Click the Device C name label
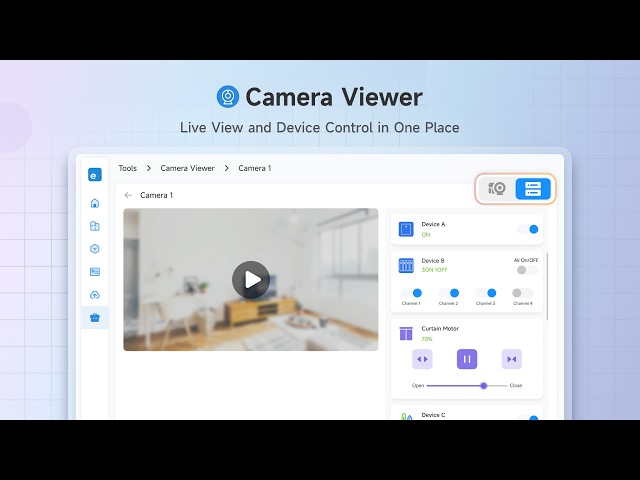 click(x=433, y=415)
